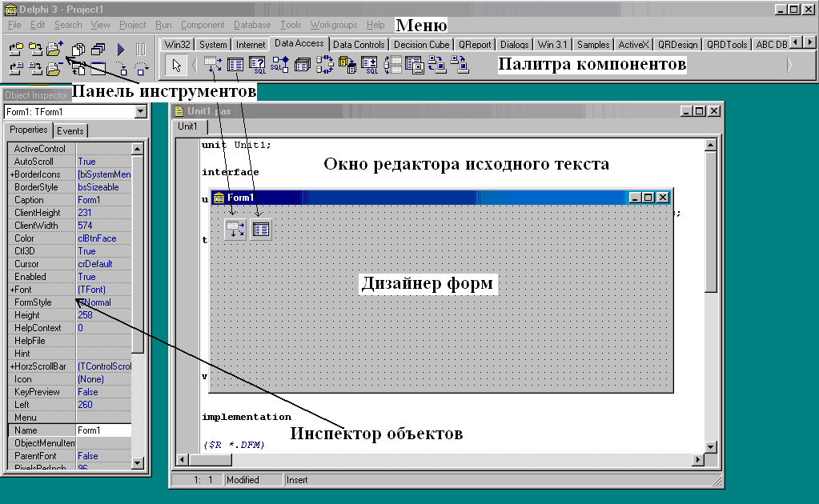Select the Unit1 editor tab
This screenshot has height=504, width=819.
[x=188, y=126]
